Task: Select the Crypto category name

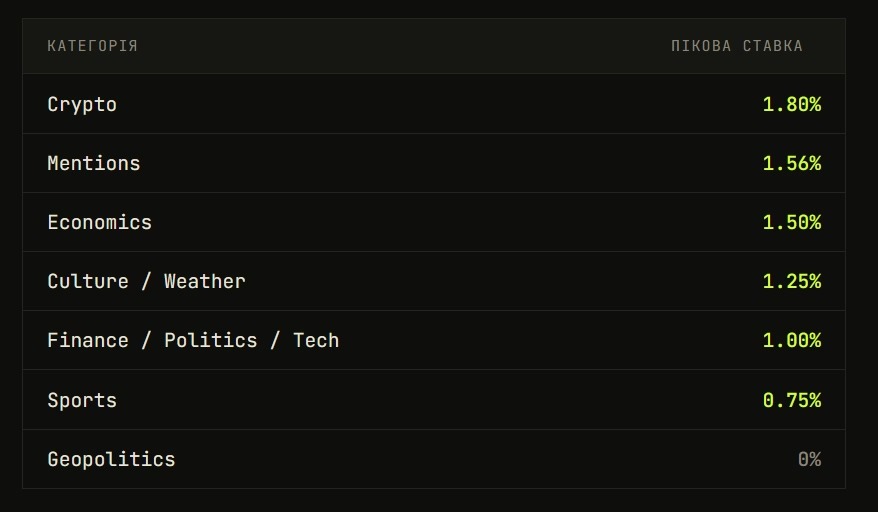Action: (x=82, y=104)
